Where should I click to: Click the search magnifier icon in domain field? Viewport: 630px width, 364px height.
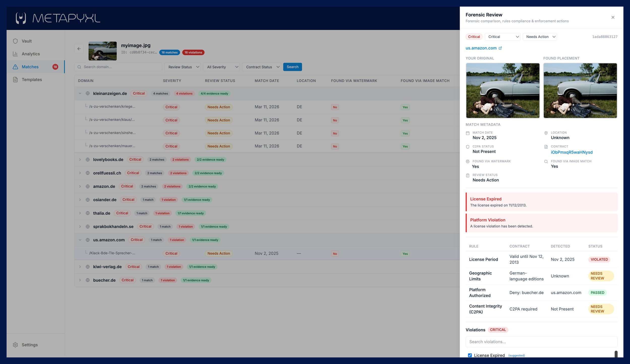[79, 67]
